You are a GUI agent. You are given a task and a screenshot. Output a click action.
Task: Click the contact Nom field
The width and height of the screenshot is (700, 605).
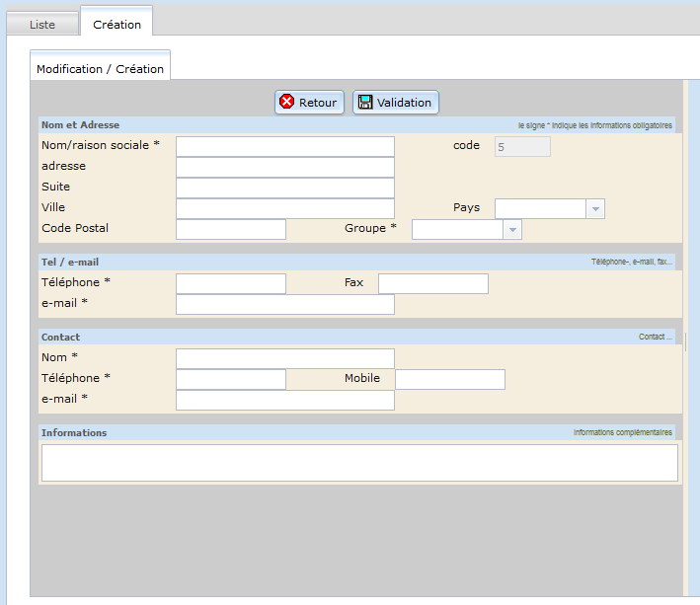coord(284,357)
